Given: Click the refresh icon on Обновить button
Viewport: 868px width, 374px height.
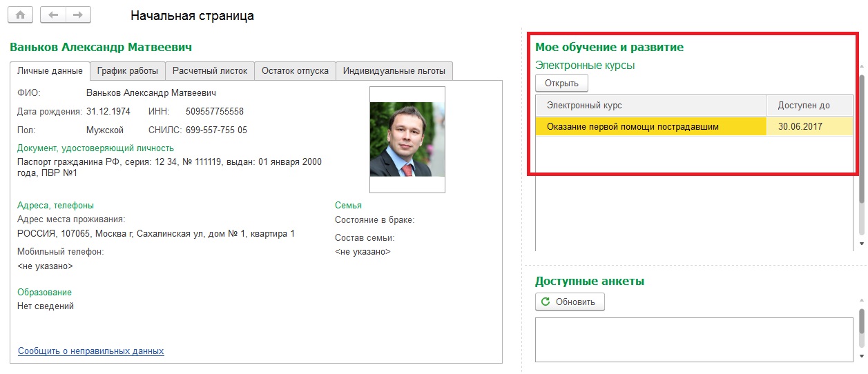Looking at the screenshot, I should [x=546, y=302].
